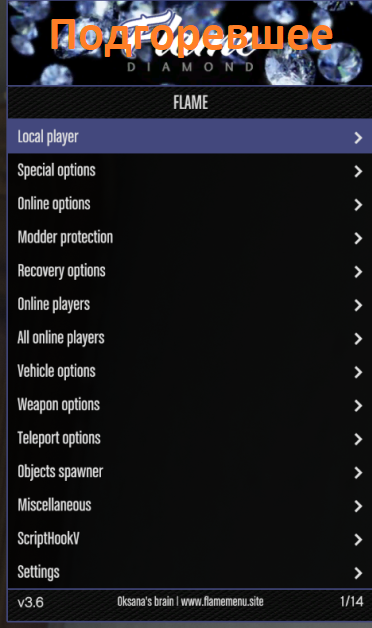Open the Settings menu item
372x628 pixels.
(x=190, y=572)
